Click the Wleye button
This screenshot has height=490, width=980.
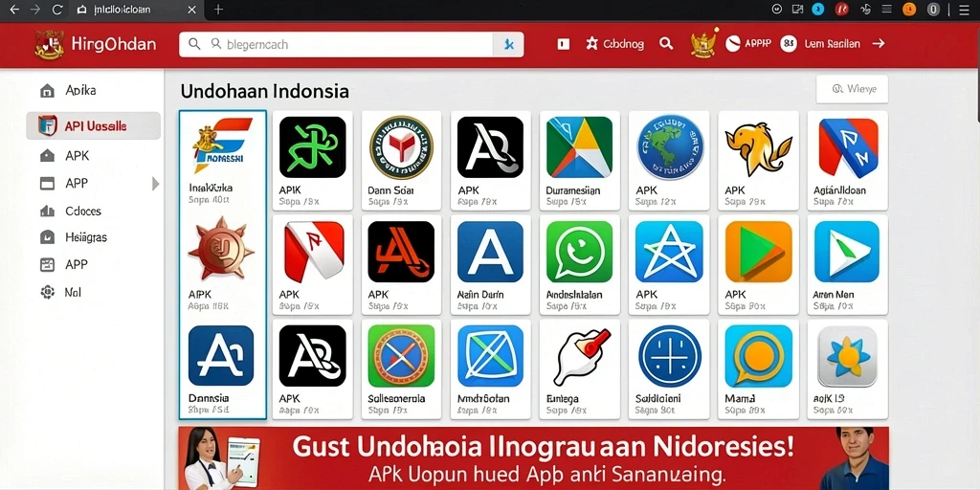coord(852,89)
